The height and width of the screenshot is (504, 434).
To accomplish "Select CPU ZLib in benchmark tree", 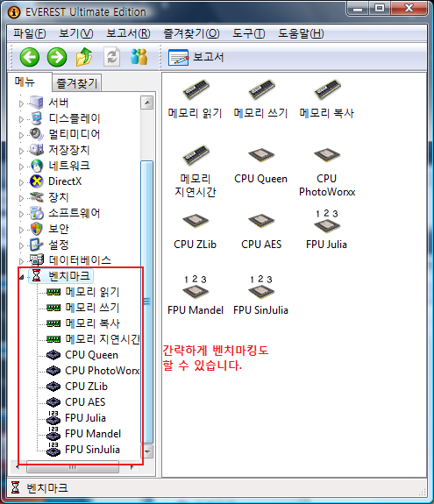I will 86,386.
